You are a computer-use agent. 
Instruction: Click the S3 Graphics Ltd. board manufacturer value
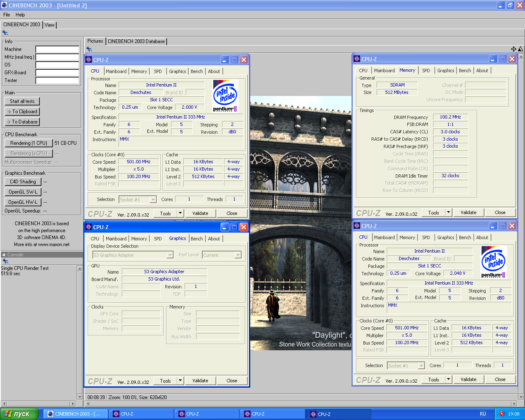pos(164,279)
